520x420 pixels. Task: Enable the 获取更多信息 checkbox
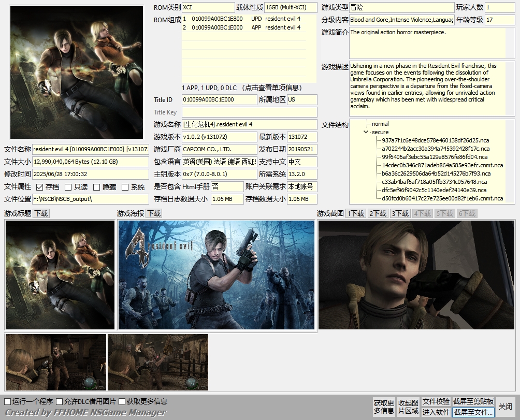click(122, 401)
